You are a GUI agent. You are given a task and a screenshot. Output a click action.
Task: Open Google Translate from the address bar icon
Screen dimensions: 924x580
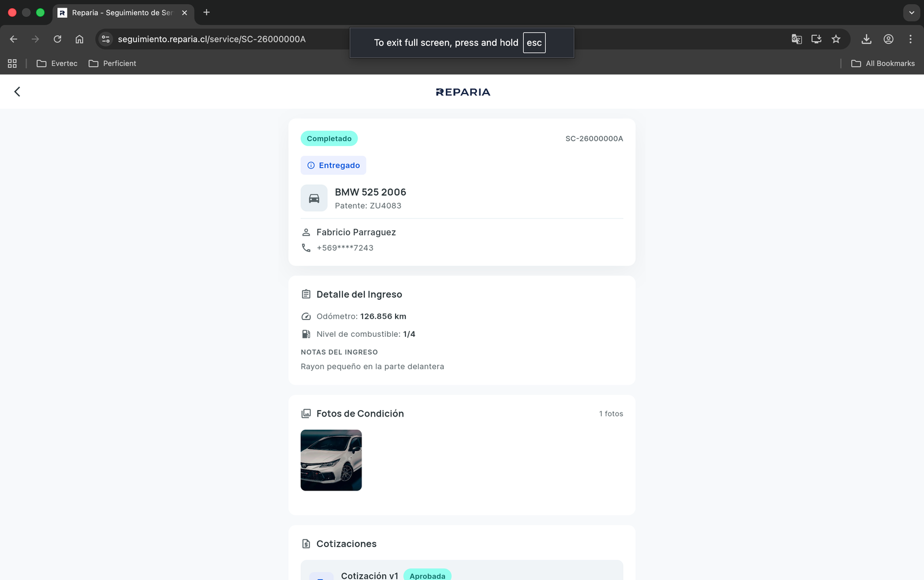(796, 39)
